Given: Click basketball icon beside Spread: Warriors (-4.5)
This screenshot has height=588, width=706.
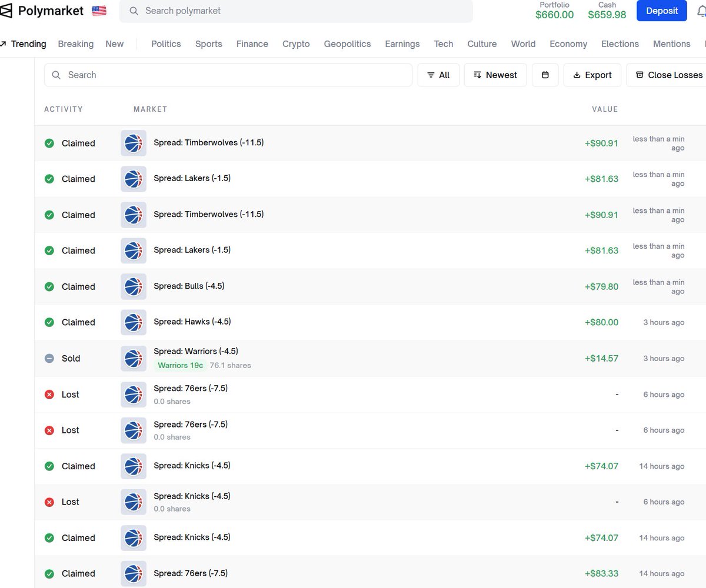Looking at the screenshot, I should pos(134,359).
